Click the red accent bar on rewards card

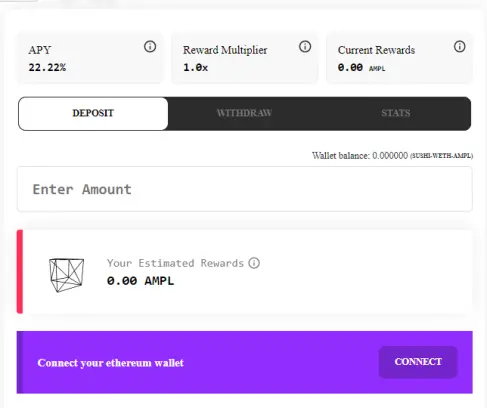click(20, 272)
